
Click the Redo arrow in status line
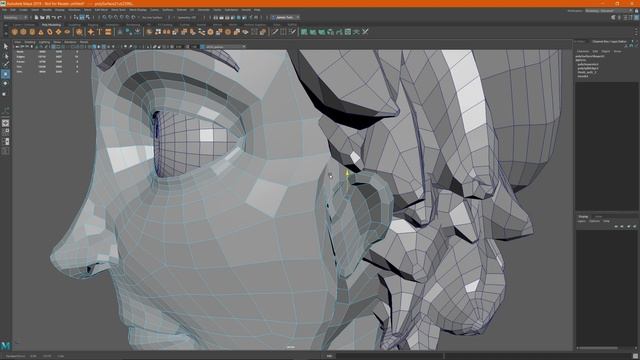tap(60, 18)
